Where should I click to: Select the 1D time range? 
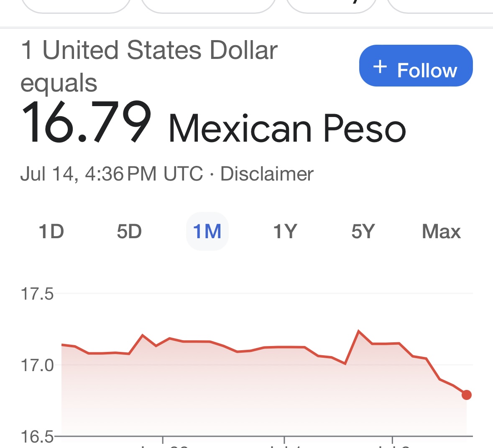pos(51,232)
